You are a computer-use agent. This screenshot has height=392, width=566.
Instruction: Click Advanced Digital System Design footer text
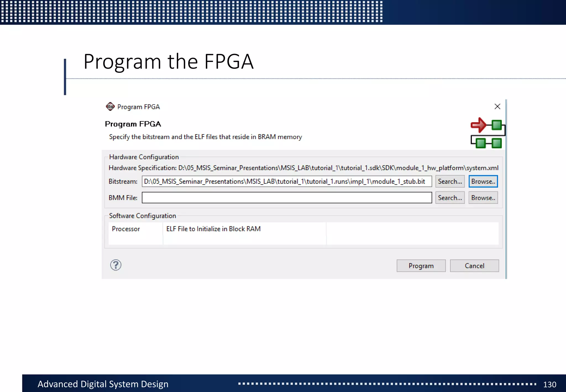pyautogui.click(x=103, y=384)
